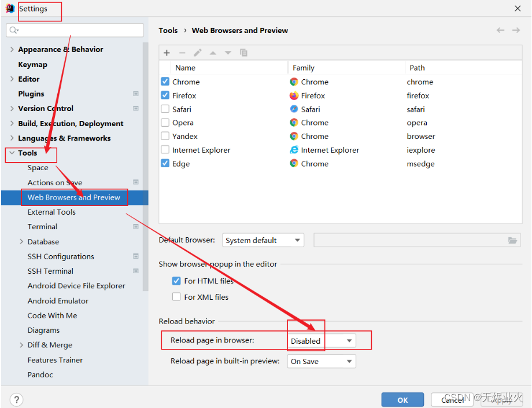Open Reload page in built-in preview dropdown
532x408 pixels.
[x=322, y=361]
